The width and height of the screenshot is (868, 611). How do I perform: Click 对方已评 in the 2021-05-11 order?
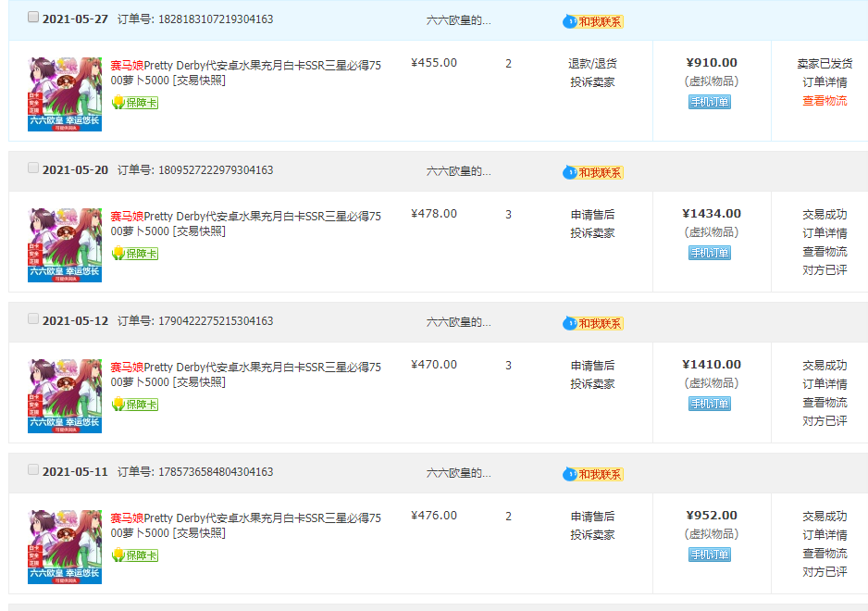pos(825,572)
